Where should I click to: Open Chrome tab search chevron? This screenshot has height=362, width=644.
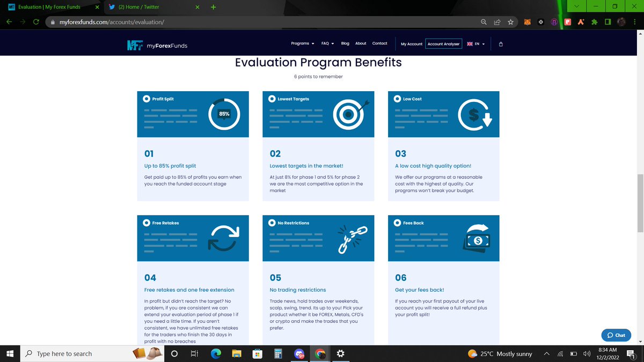click(577, 6)
